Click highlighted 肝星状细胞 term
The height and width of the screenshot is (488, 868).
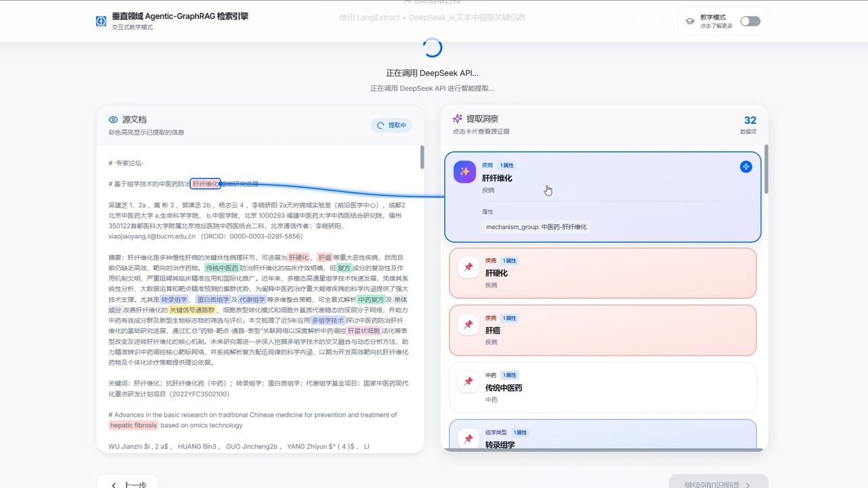(363, 331)
